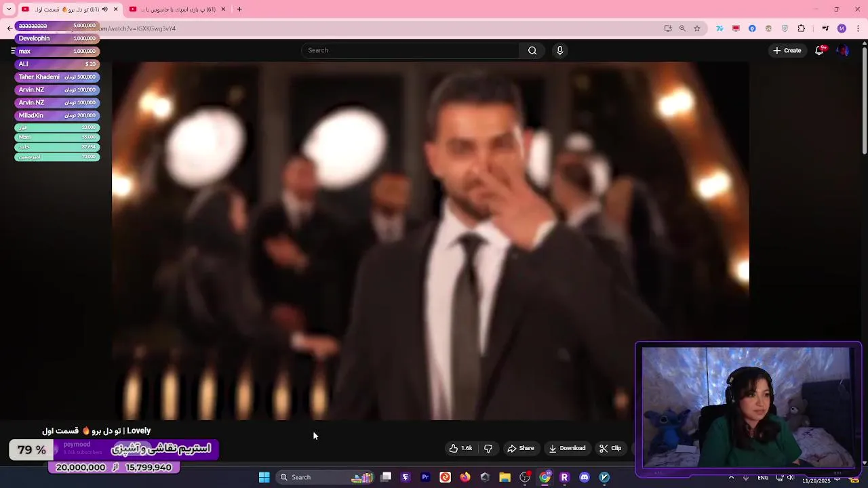The width and height of the screenshot is (868, 488).
Task: Expand the tab search dropdown arrow
Action: 9,9
